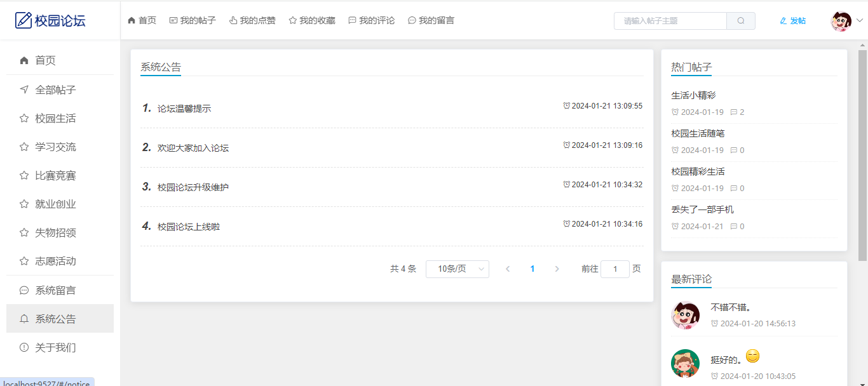This screenshot has width=868, height=386.
Task: Open 我的收藏 in the top navigation
Action: pos(312,20)
